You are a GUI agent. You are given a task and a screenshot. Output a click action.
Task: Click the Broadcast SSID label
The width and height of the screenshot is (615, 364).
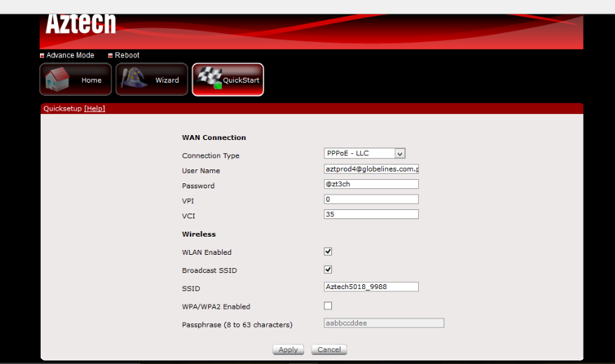click(209, 270)
